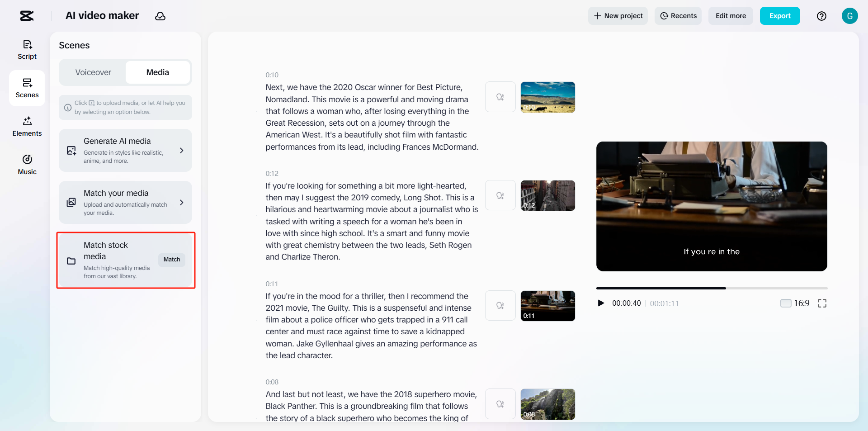Click voiceover icon for the Nomadland scene
Screen dimensions: 868x431
click(x=500, y=97)
